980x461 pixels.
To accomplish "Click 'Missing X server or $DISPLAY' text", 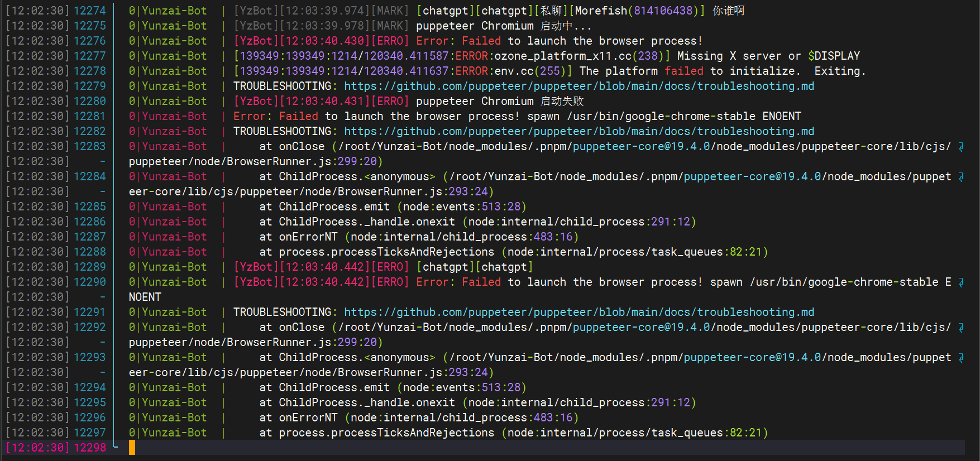I will 768,56.
